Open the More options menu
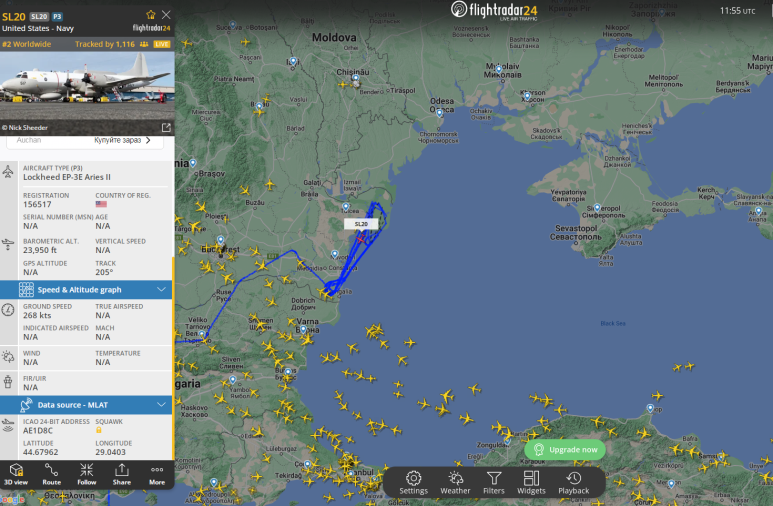773x506 pixels. coord(157,474)
